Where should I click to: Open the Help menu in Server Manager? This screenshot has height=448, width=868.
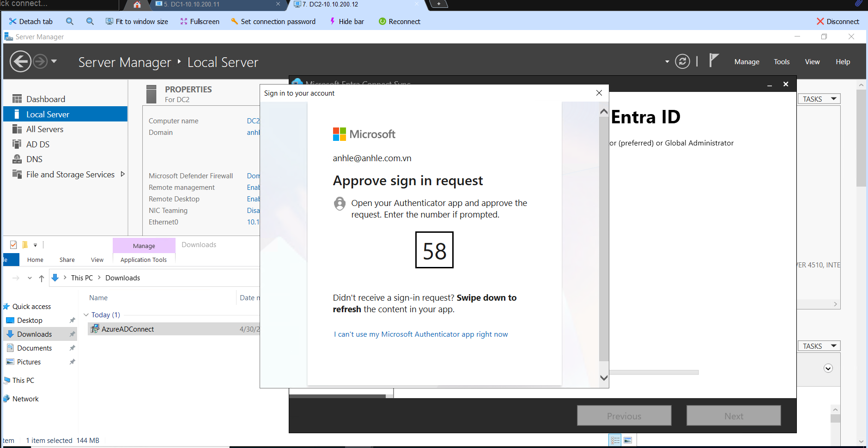click(843, 62)
